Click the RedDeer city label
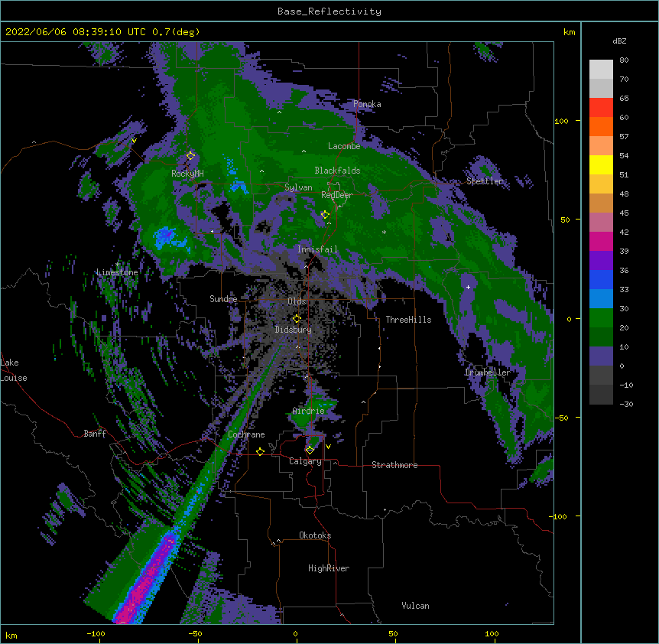 [x=337, y=195]
